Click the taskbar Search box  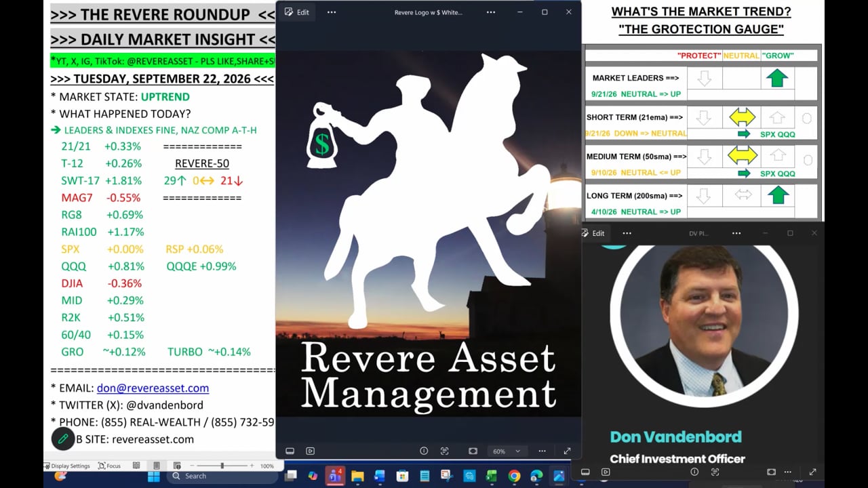coord(222,476)
